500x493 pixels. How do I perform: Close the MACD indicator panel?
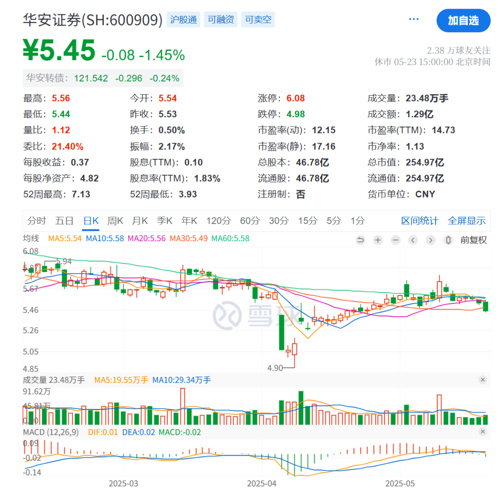[x=482, y=432]
